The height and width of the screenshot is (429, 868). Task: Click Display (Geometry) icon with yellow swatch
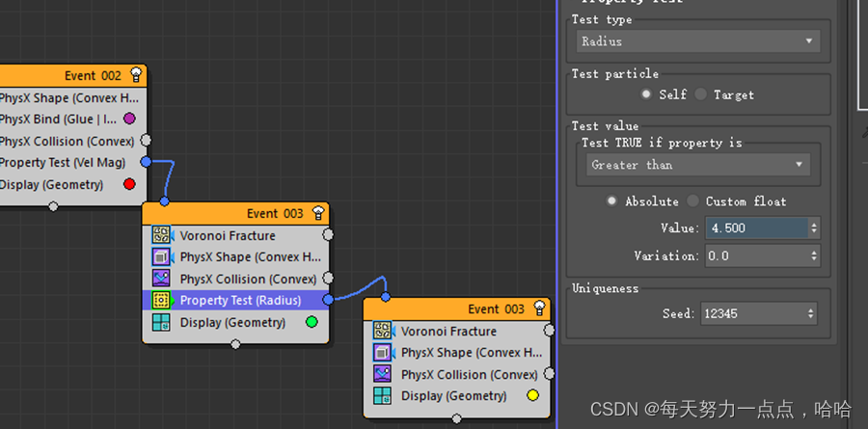[383, 396]
